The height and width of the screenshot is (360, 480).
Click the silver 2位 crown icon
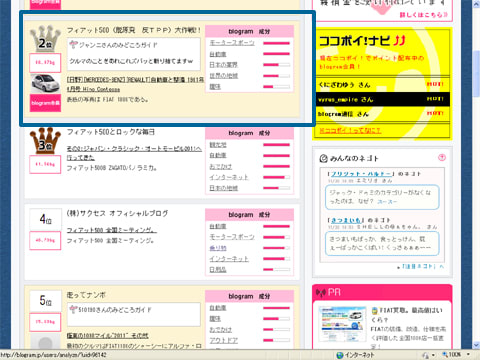tap(45, 38)
